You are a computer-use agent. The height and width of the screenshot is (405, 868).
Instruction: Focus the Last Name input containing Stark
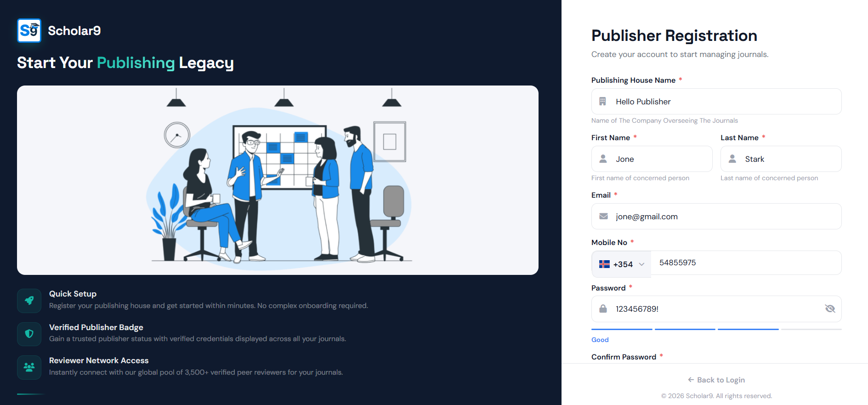(781, 159)
